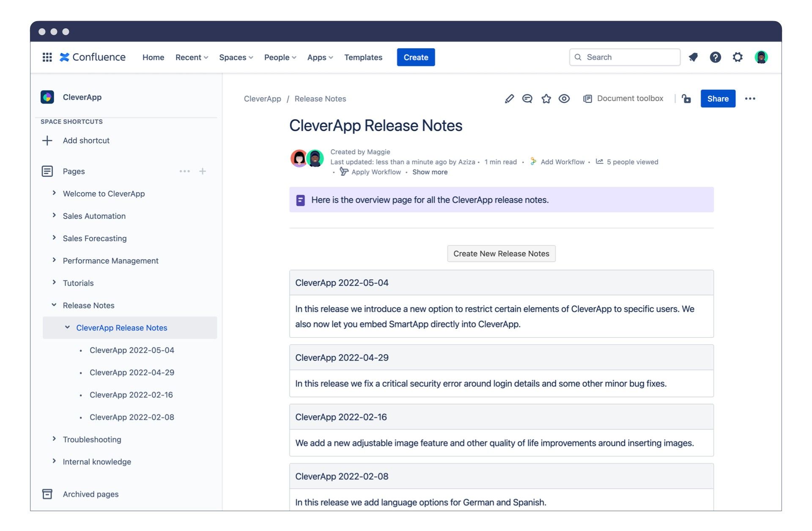Expand the Internal knowledge tree item
The width and height of the screenshot is (812, 531).
pos(54,461)
